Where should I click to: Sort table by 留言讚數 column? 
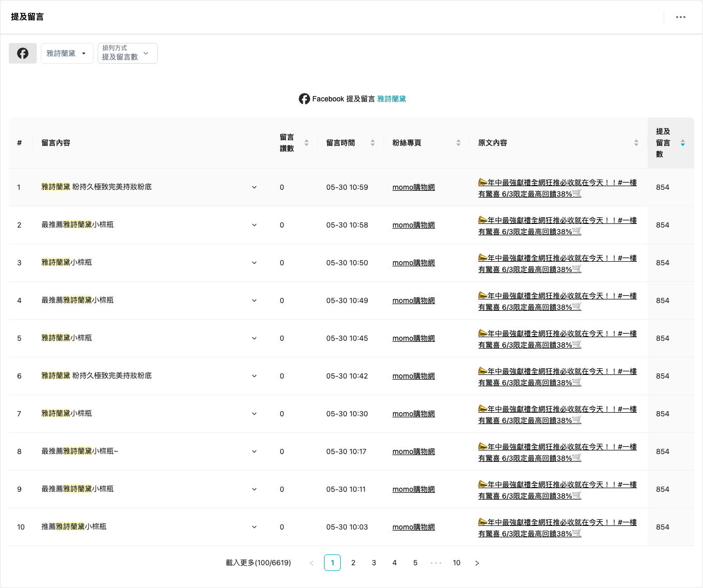pos(307,143)
